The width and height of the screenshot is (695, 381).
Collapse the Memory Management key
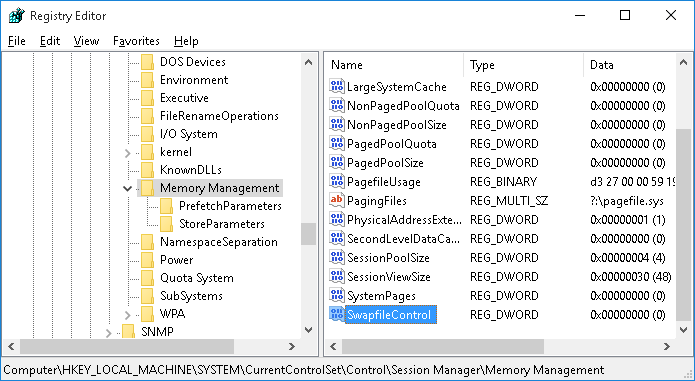128,189
